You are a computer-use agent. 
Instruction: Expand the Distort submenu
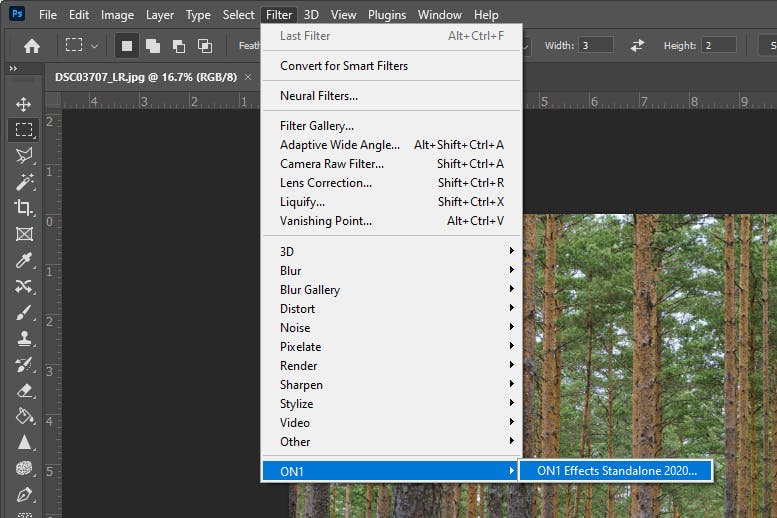pos(391,308)
